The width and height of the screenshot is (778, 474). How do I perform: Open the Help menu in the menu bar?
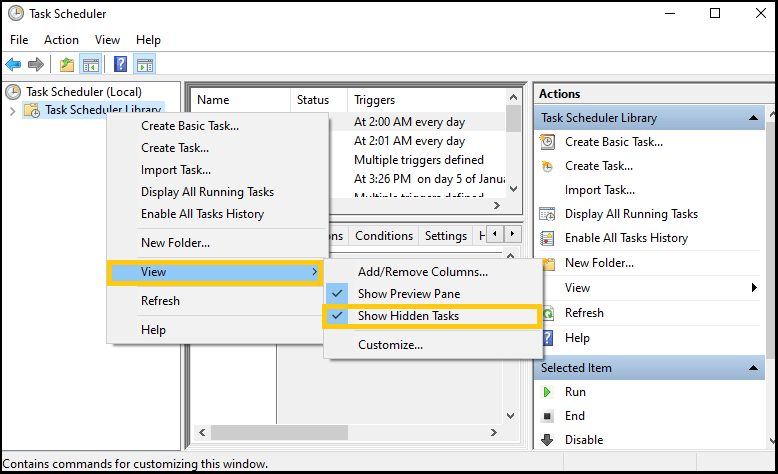pyautogui.click(x=148, y=40)
